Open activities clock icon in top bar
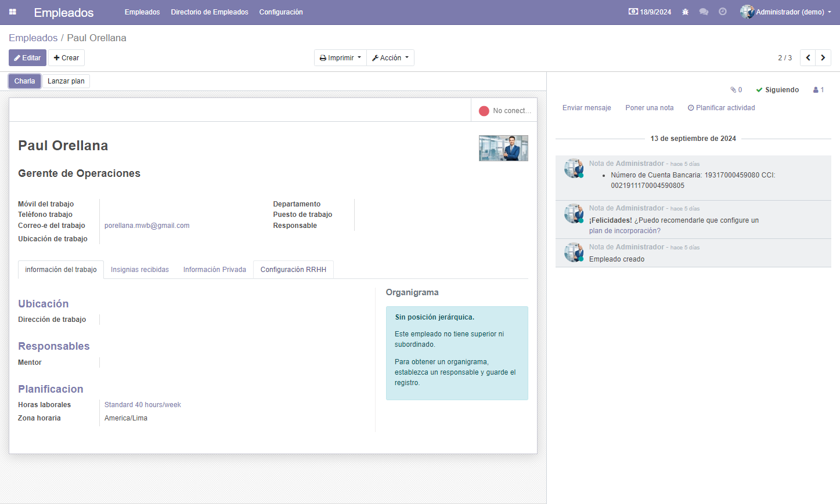 (x=723, y=12)
